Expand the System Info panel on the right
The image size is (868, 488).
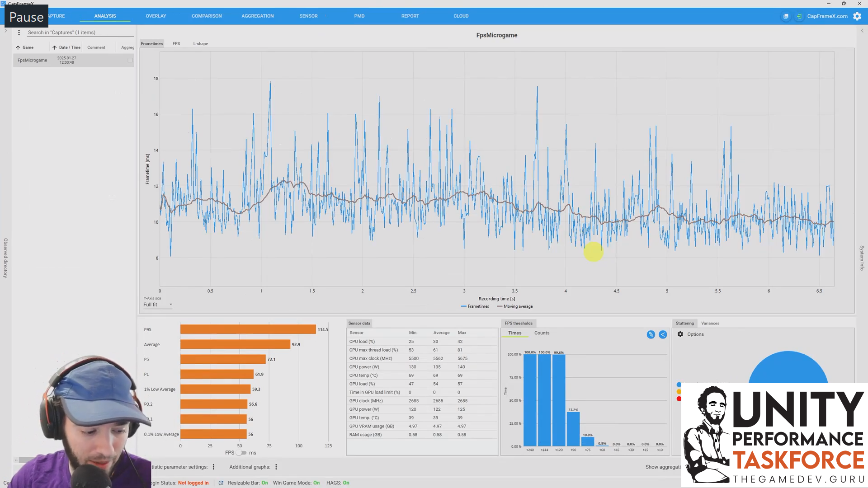coord(861,258)
